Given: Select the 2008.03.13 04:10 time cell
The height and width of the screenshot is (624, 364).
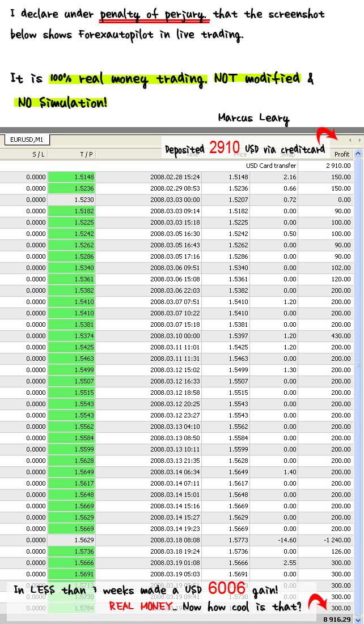Looking at the screenshot, I should tap(175, 426).
